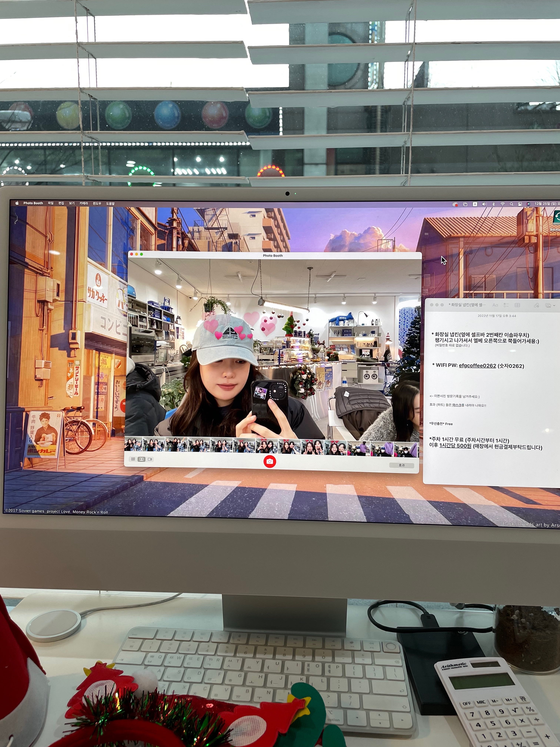Image resolution: width=560 pixels, height=747 pixels.
Task: Select single still picture mode
Action: coord(141,459)
